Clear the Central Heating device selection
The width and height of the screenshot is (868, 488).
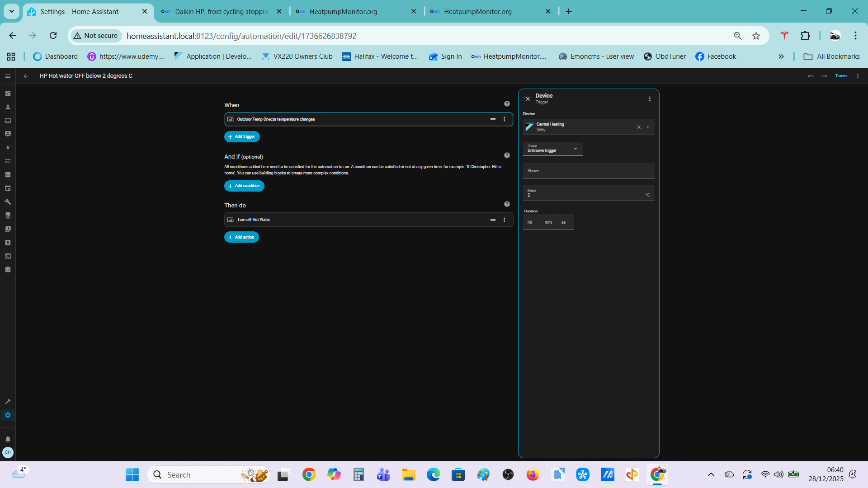(x=639, y=127)
